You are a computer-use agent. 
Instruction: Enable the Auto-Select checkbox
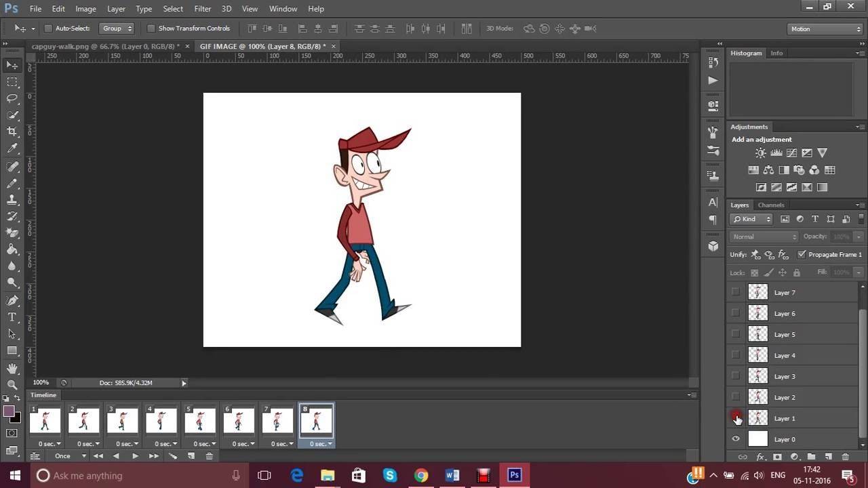coord(48,28)
